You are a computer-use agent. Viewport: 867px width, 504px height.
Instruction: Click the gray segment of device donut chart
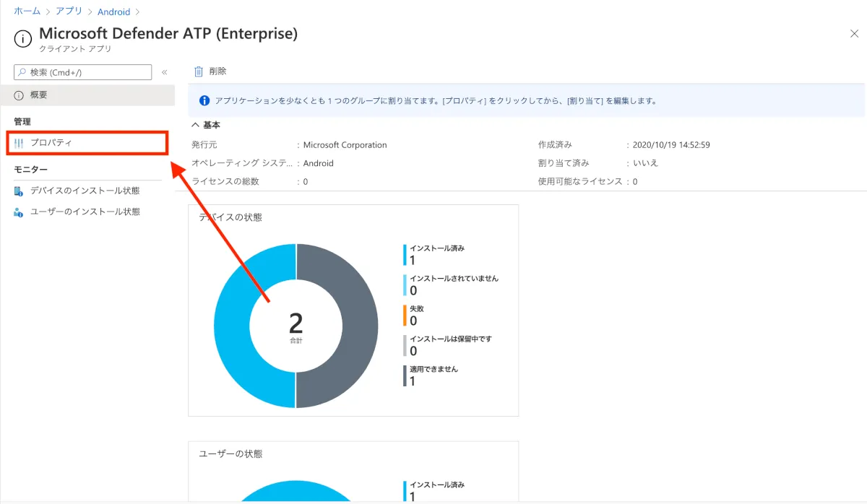[359, 326]
